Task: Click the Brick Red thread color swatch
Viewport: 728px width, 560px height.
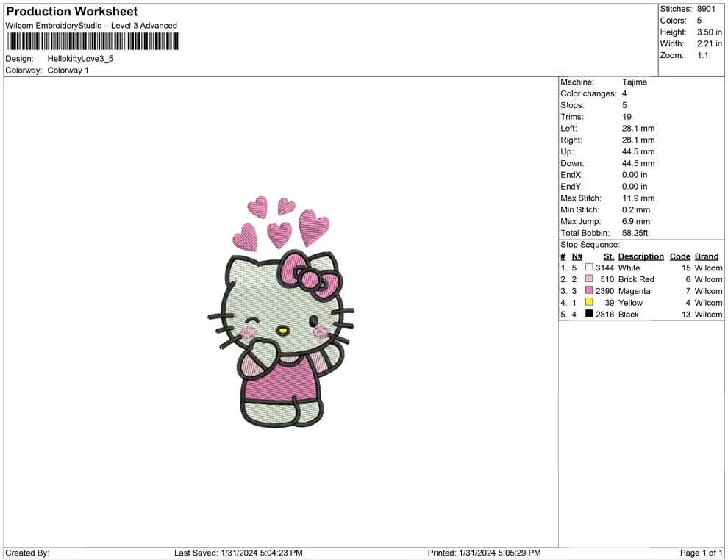Action: (x=589, y=279)
